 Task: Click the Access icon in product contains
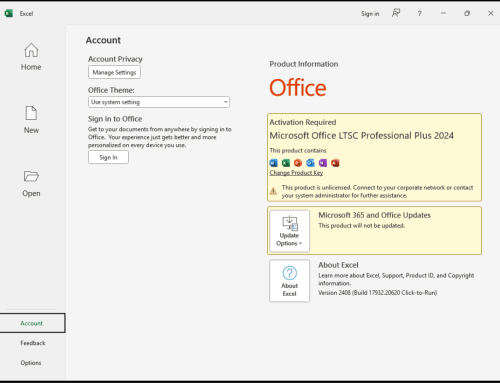[335, 163]
